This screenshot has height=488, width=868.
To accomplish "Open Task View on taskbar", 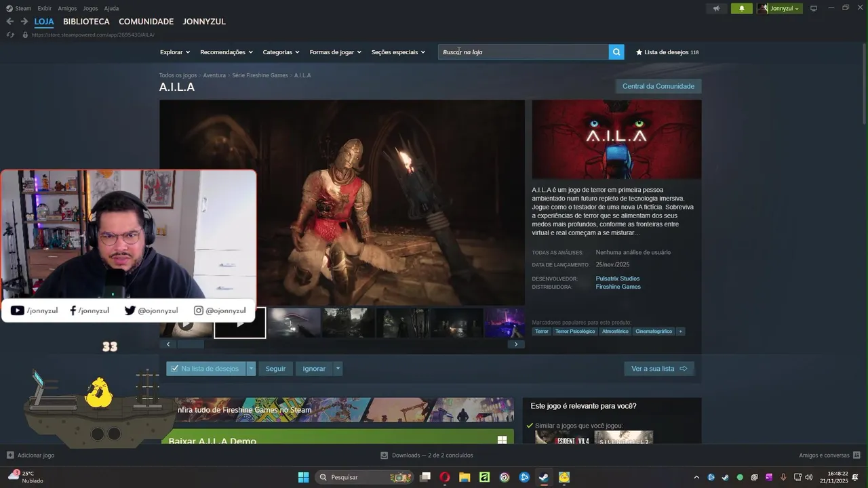I will point(425,477).
